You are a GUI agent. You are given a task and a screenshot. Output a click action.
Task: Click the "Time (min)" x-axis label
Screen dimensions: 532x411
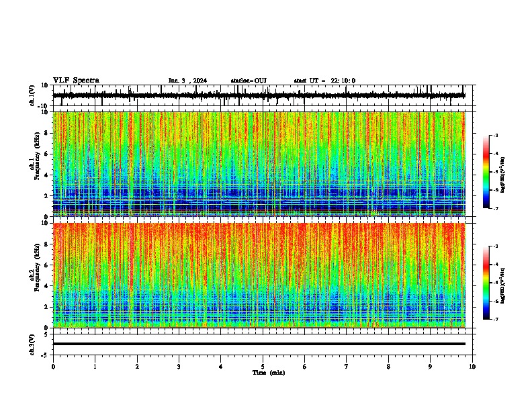(269, 373)
